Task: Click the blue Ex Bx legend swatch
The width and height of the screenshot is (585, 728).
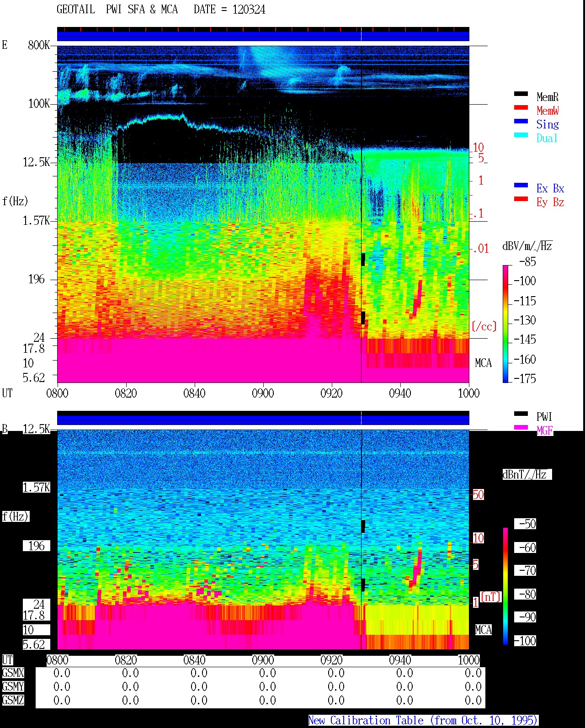Action: pyautogui.click(x=521, y=185)
